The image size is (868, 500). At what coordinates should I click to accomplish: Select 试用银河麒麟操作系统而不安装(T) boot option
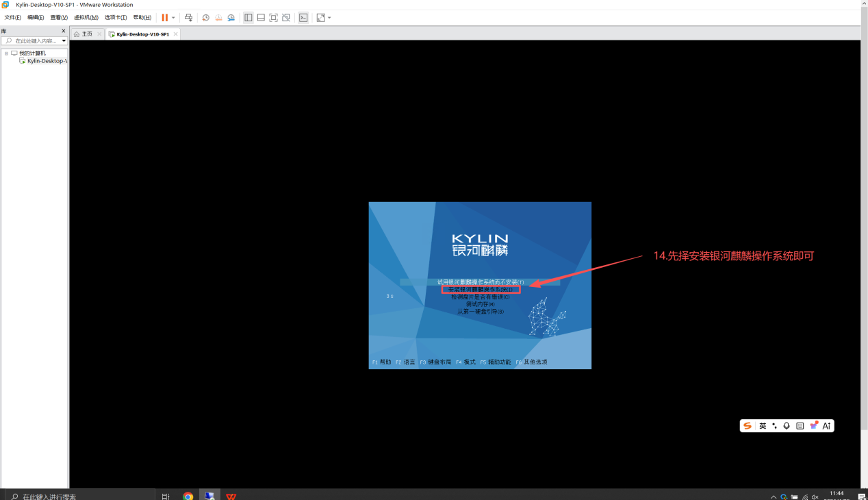coord(481,282)
